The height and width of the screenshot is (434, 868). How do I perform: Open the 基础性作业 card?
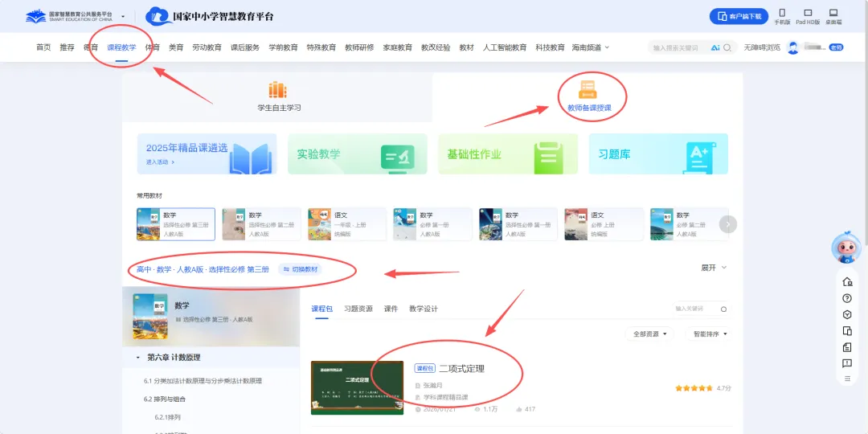coord(508,154)
